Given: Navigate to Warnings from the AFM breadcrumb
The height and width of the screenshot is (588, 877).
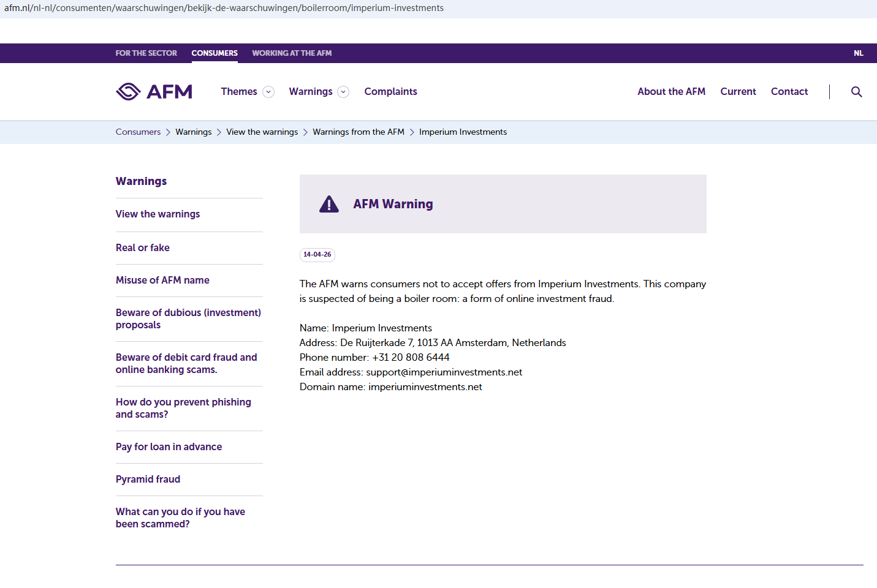Looking at the screenshot, I should [x=359, y=132].
